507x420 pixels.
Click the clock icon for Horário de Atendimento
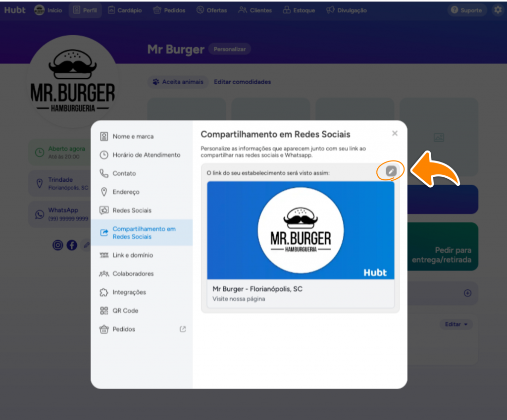[104, 155]
